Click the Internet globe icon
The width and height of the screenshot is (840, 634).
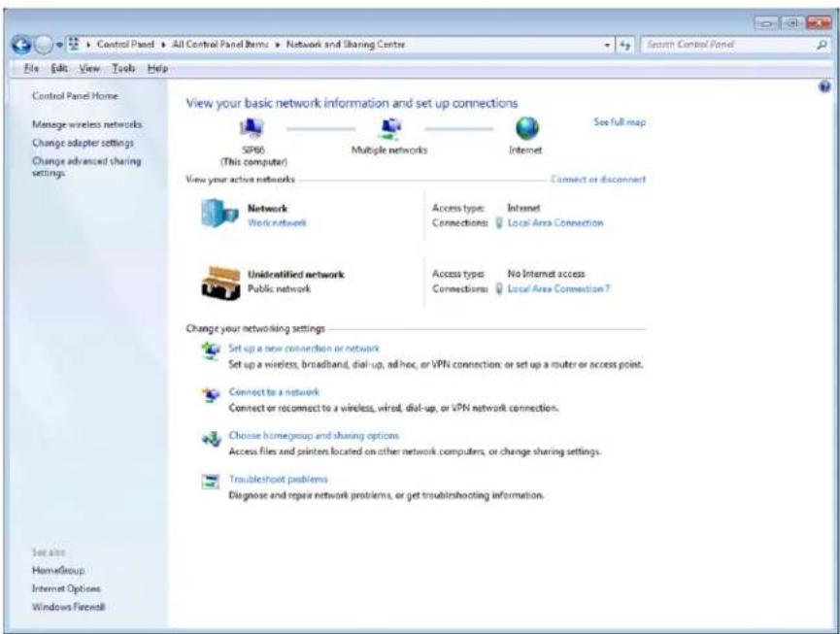(527, 128)
